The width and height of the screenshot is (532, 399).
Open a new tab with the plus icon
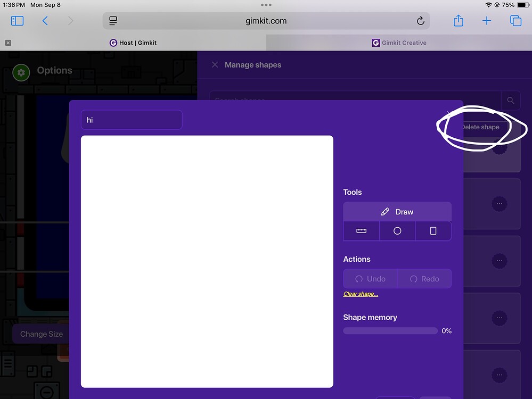click(486, 20)
